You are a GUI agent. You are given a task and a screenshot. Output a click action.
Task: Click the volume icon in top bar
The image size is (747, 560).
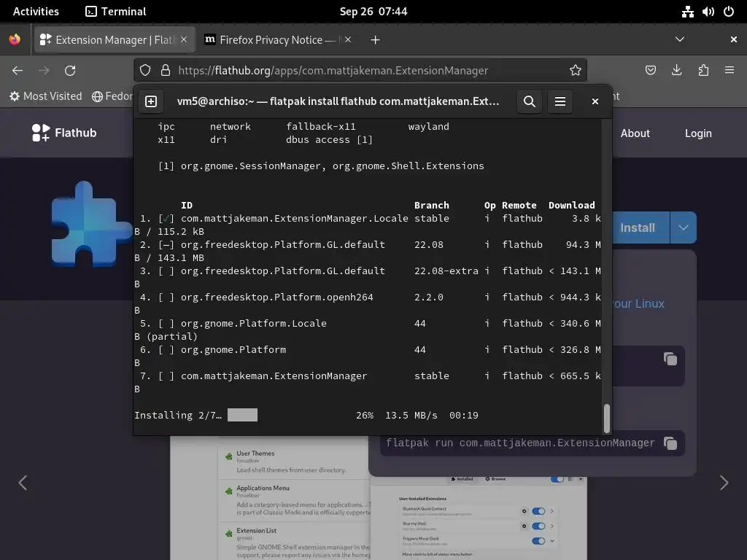708,12
